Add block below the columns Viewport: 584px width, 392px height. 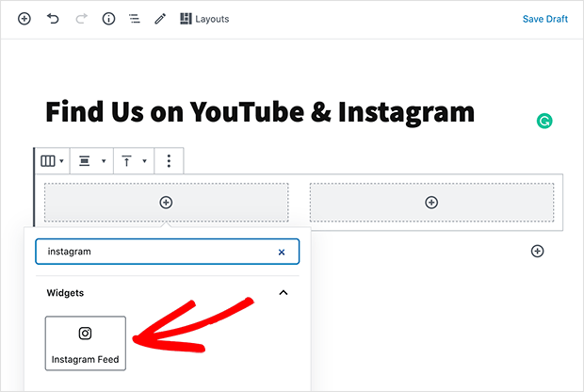pos(537,252)
